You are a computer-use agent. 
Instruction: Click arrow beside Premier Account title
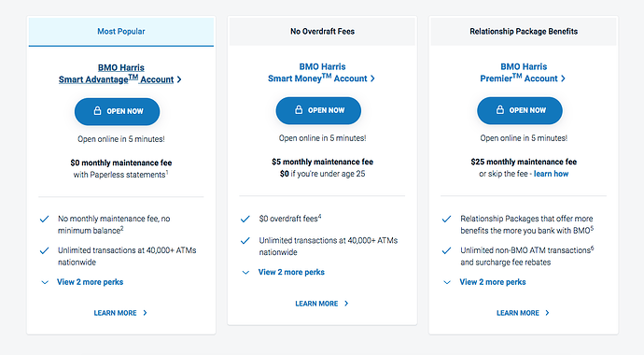[x=563, y=78]
